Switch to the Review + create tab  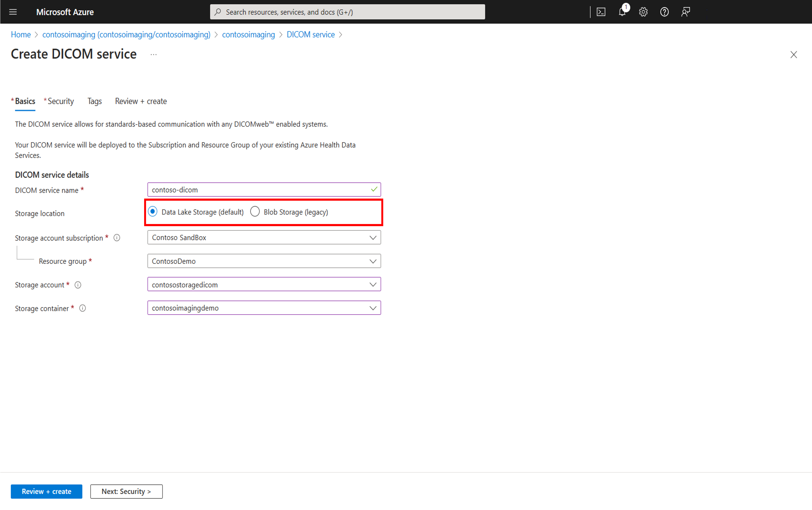[141, 101]
